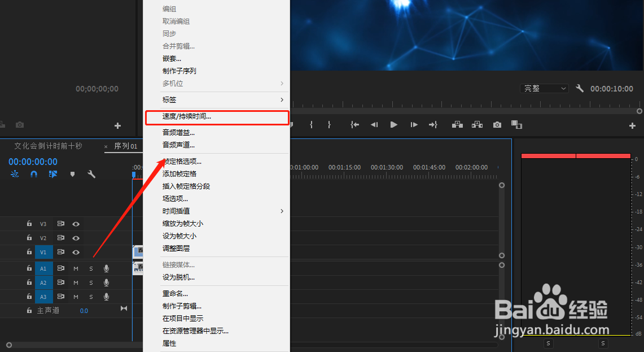
Task: Toggle Snap in the timeline panel
Action: tap(33, 174)
